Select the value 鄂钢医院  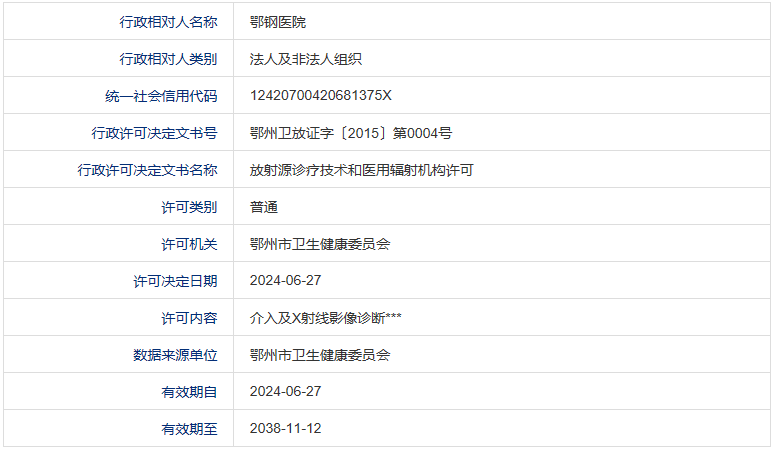[278, 22]
